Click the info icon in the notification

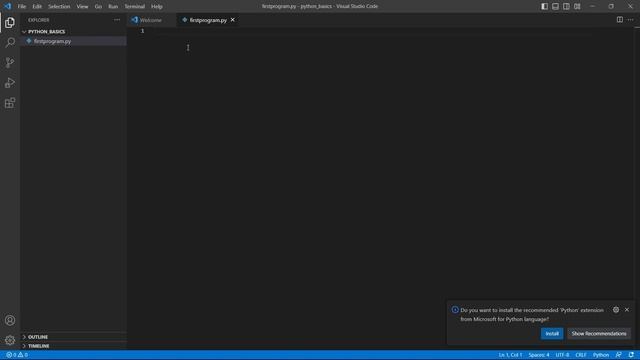455,310
